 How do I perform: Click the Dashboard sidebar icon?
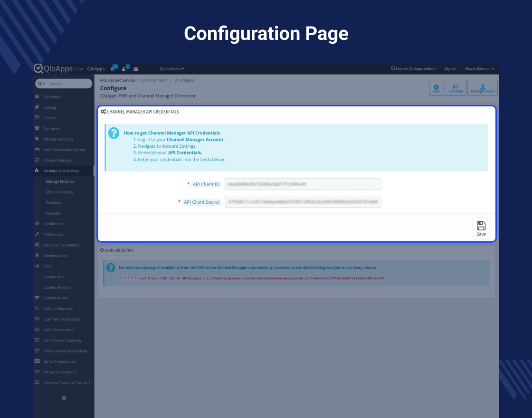pyautogui.click(x=37, y=96)
